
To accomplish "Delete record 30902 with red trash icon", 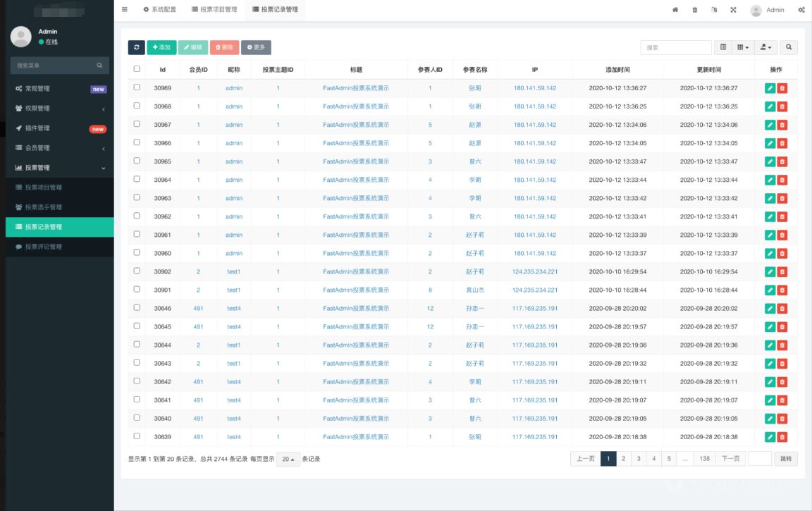I will click(782, 272).
